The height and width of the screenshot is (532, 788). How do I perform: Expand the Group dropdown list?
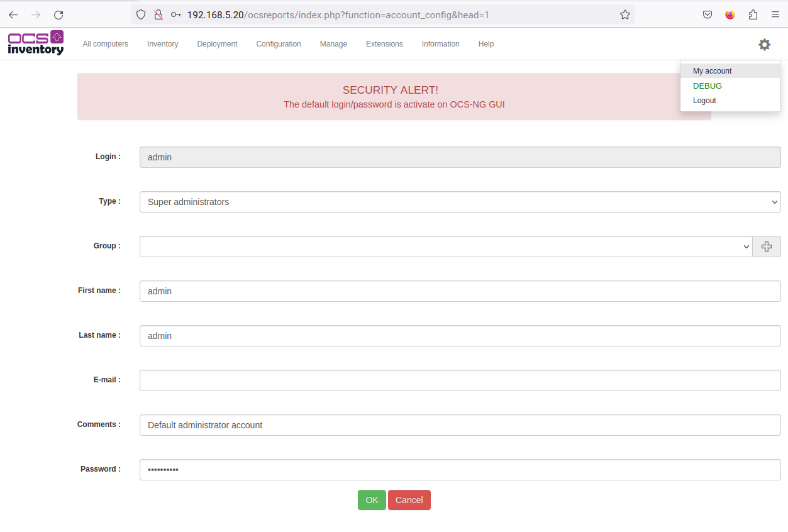pyautogui.click(x=446, y=247)
